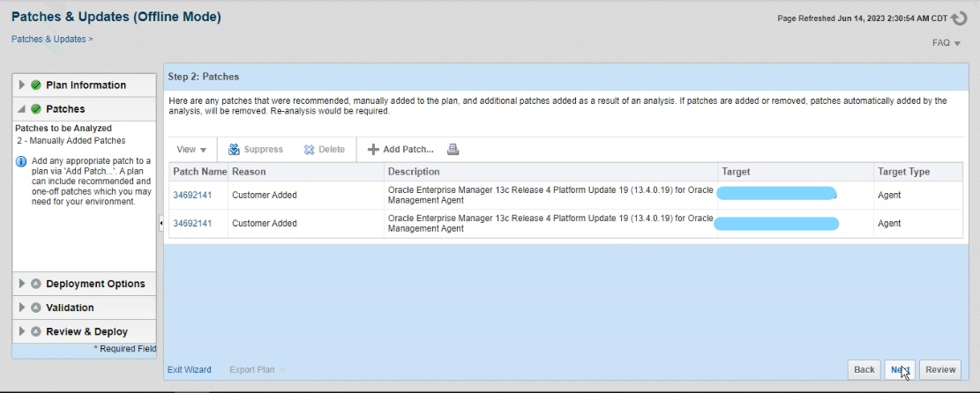Click the Back button
Screen dimensions: 980x393
click(x=864, y=370)
